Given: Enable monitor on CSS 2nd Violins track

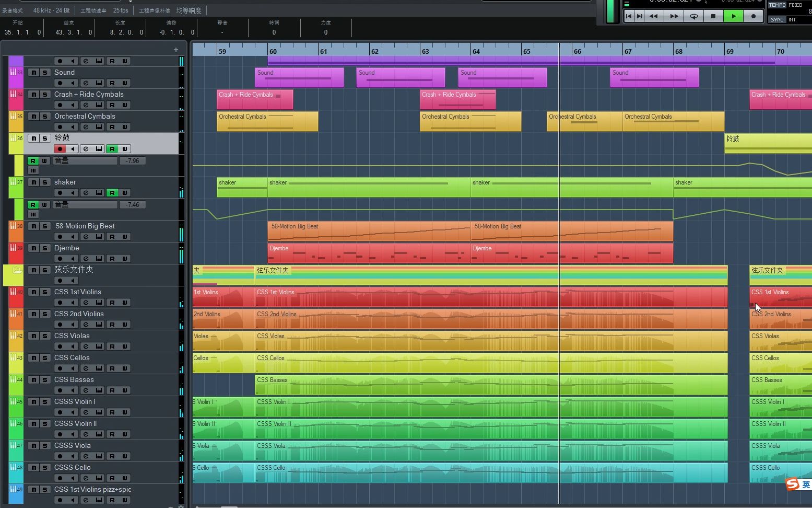Looking at the screenshot, I should 73,325.
